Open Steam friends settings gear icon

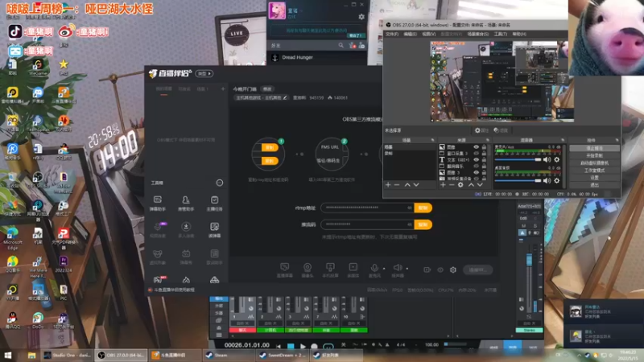coord(361,17)
